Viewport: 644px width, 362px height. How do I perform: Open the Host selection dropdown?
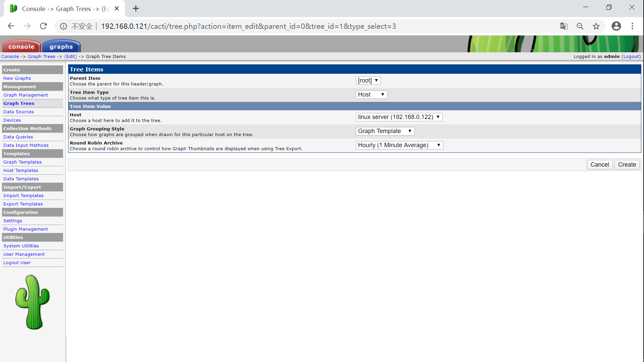(399, 117)
